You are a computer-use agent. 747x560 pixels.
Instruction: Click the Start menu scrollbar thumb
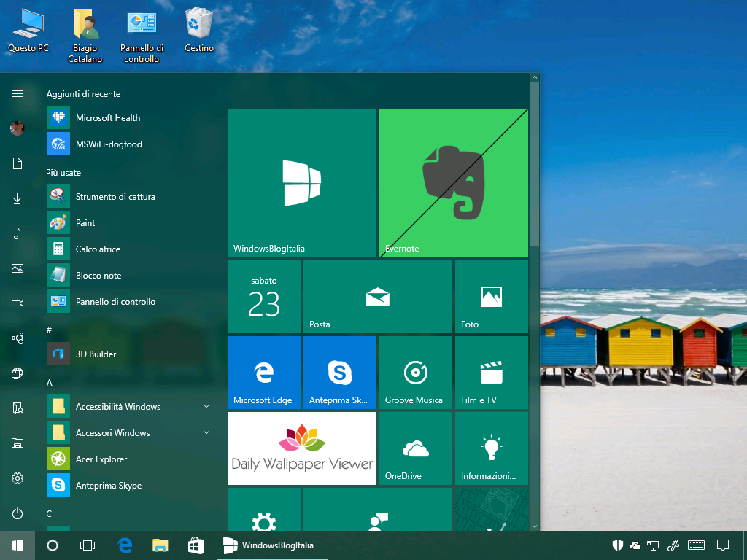(535, 164)
